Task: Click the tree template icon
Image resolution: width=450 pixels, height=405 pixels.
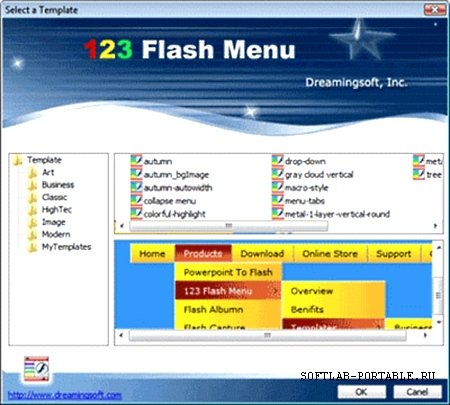Action: click(x=419, y=174)
